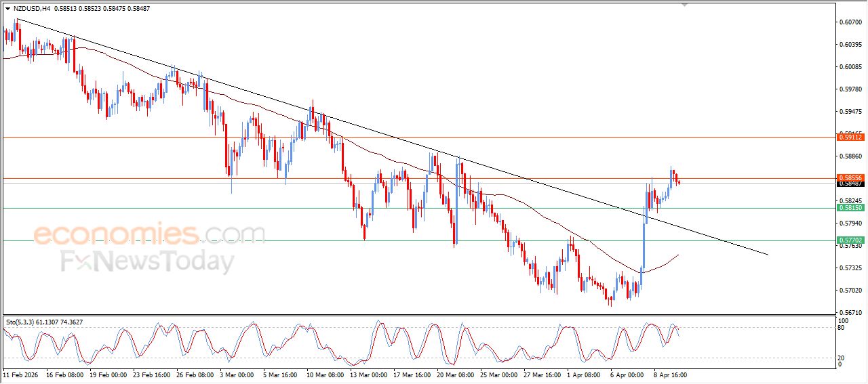
Task: Click the economies.com watermark logo
Action: [x=149, y=234]
